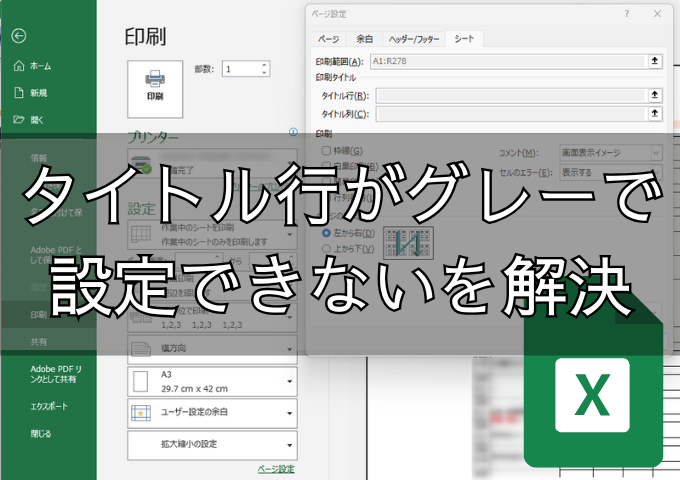Screen dimensions: 680x480
Task: Select 印刷 in the left sidebar
Action: (x=39, y=315)
